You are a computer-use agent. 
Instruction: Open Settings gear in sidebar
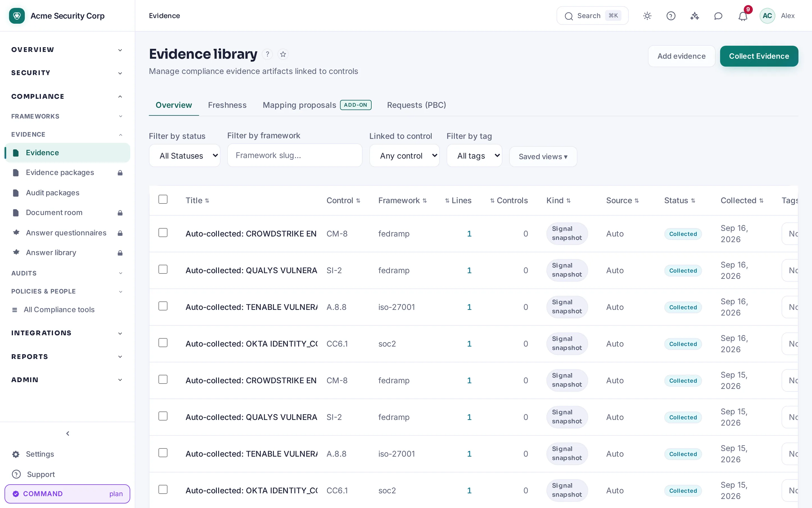[x=67, y=454]
